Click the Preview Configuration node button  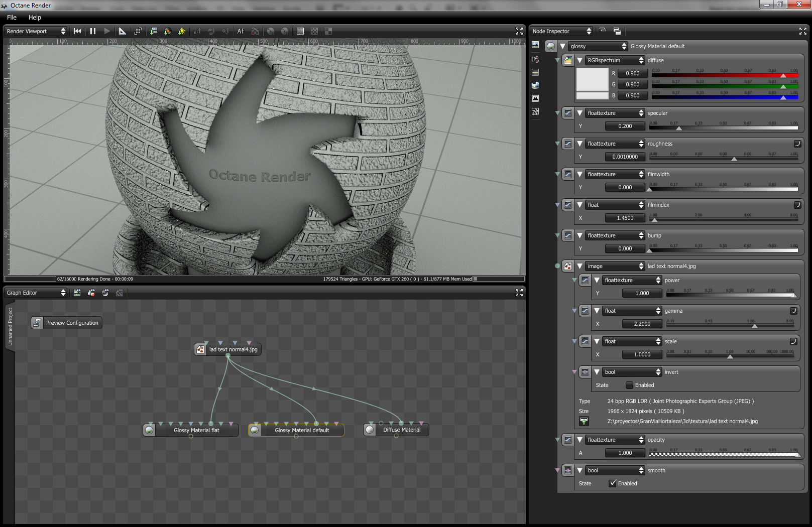(x=67, y=323)
